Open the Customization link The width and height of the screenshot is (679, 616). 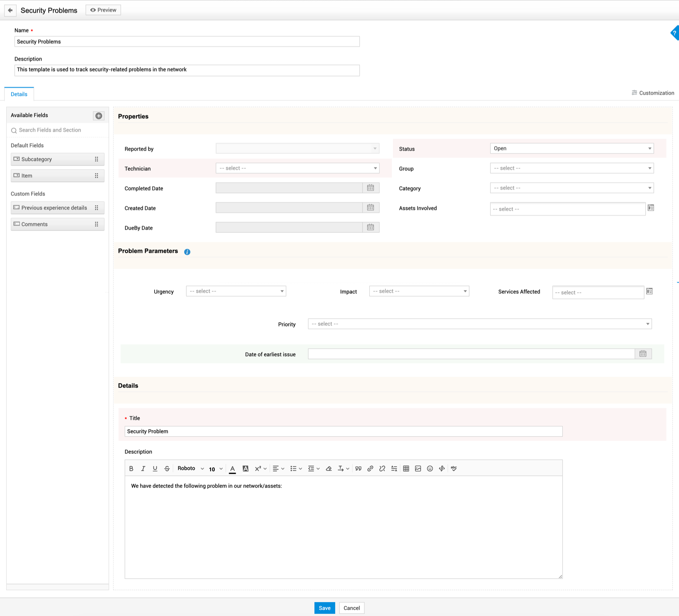click(653, 93)
